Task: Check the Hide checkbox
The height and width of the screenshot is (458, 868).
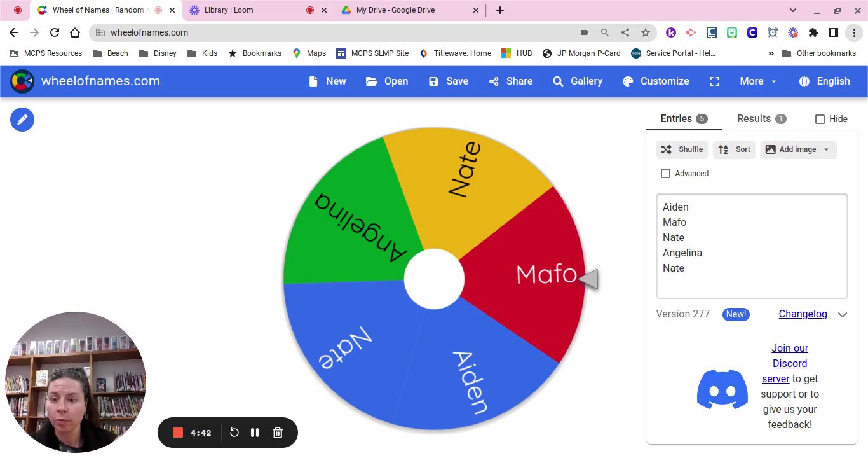Action: click(x=820, y=119)
